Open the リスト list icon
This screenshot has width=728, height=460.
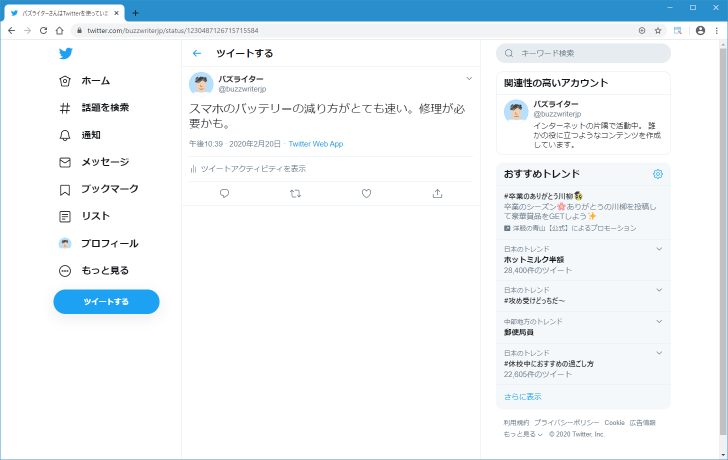pos(65,217)
